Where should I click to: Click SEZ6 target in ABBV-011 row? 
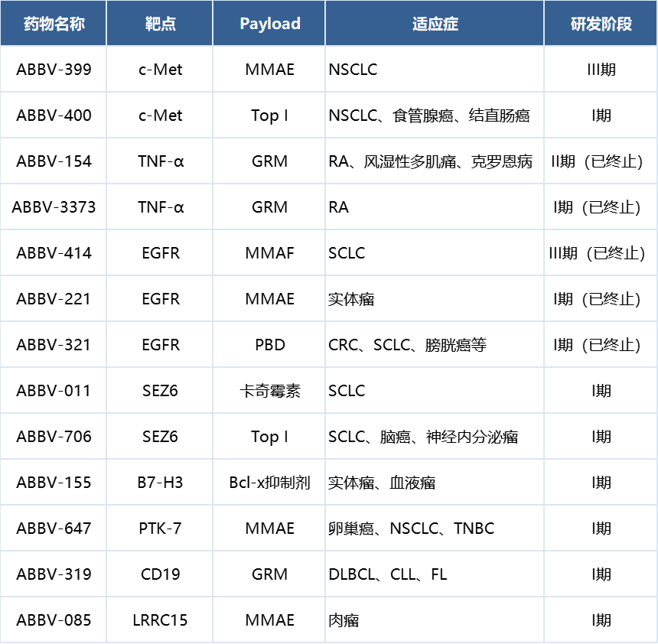[160, 391]
